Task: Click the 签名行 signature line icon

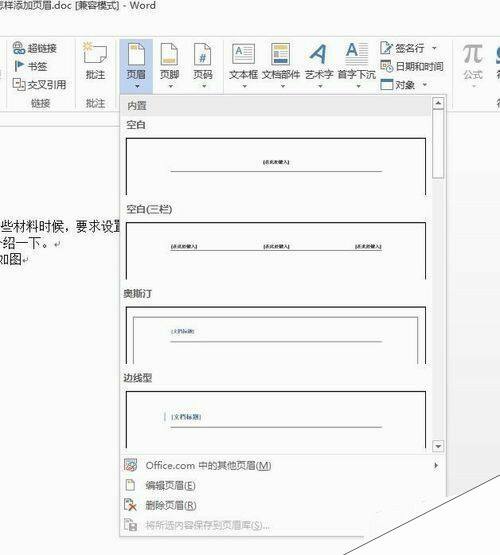Action: point(386,48)
